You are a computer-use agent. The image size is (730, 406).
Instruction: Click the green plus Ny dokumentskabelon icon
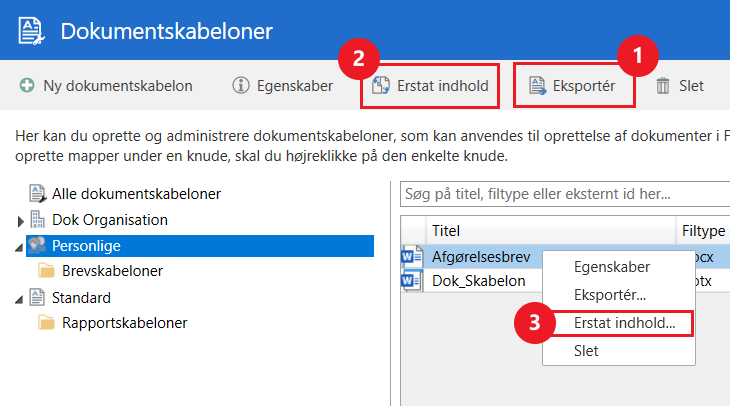click(x=27, y=86)
